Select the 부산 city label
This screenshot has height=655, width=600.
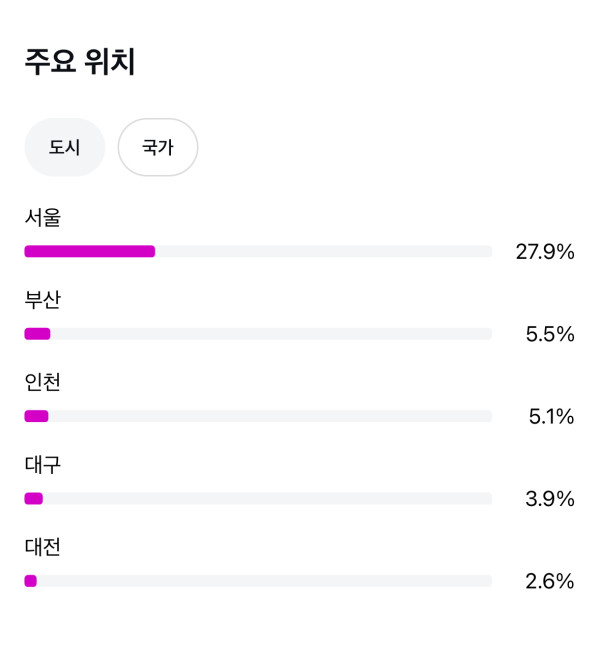click(43, 299)
